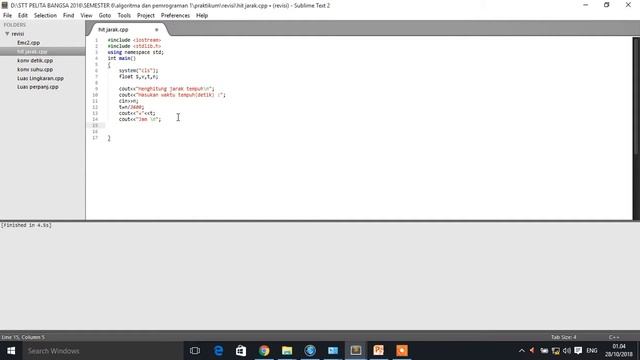640x360 pixels.
Task: Open the Find menu
Action: (69, 16)
